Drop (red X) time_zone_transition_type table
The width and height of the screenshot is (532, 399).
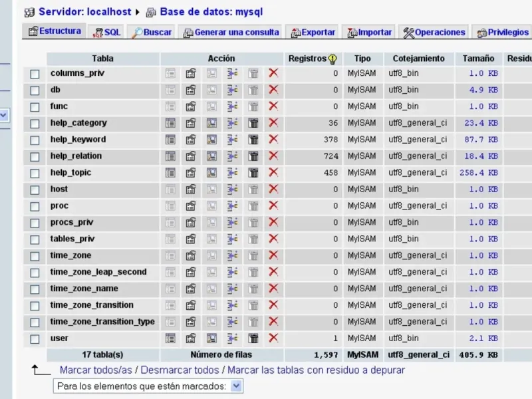pos(273,321)
